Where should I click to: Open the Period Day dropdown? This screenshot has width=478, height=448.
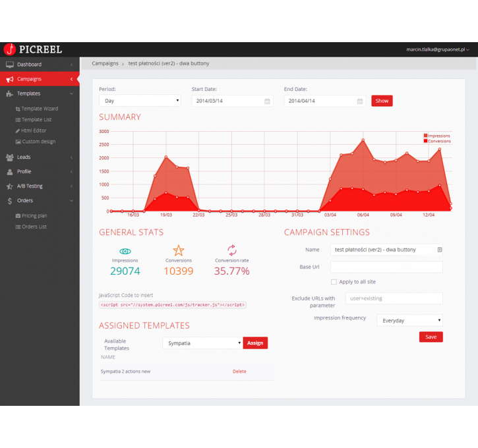pos(140,101)
